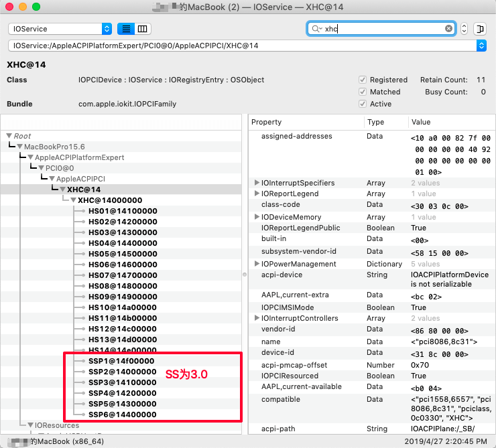Select SSP3@14100000 in the tree

click(123, 382)
